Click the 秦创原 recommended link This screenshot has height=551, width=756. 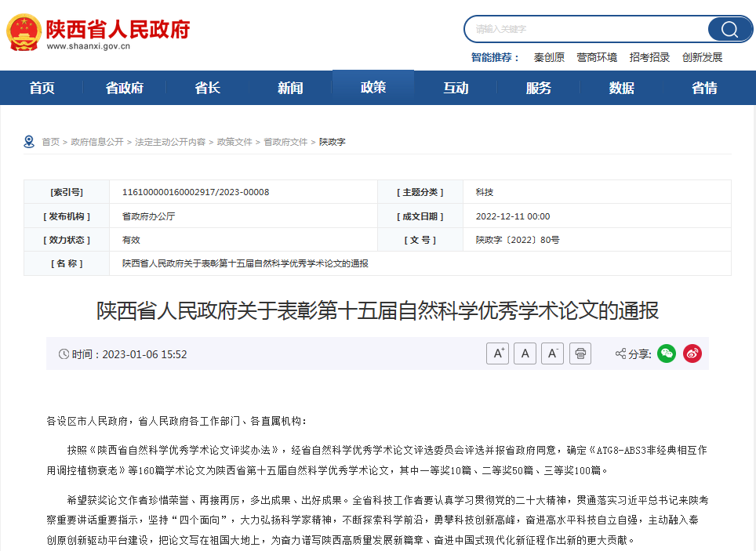pyautogui.click(x=549, y=57)
